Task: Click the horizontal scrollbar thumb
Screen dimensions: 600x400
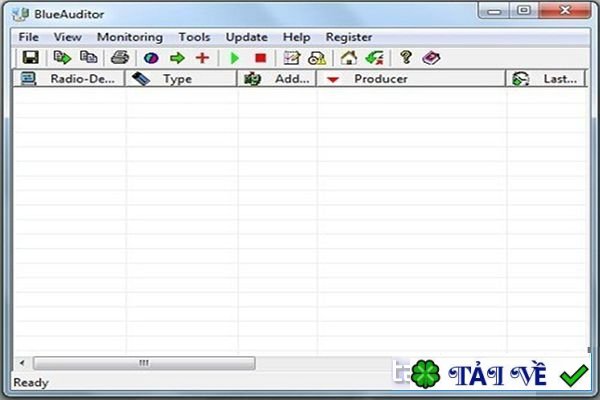Action: [144, 363]
